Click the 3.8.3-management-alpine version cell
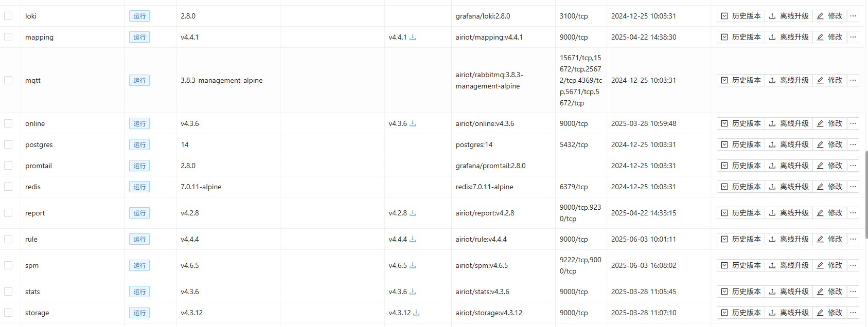Screen dimensions: 868x327 click(x=222, y=80)
